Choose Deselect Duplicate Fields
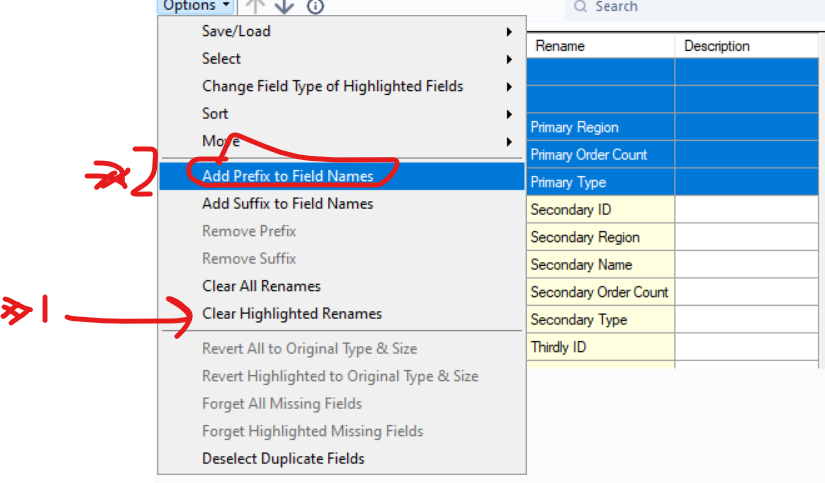 (283, 459)
